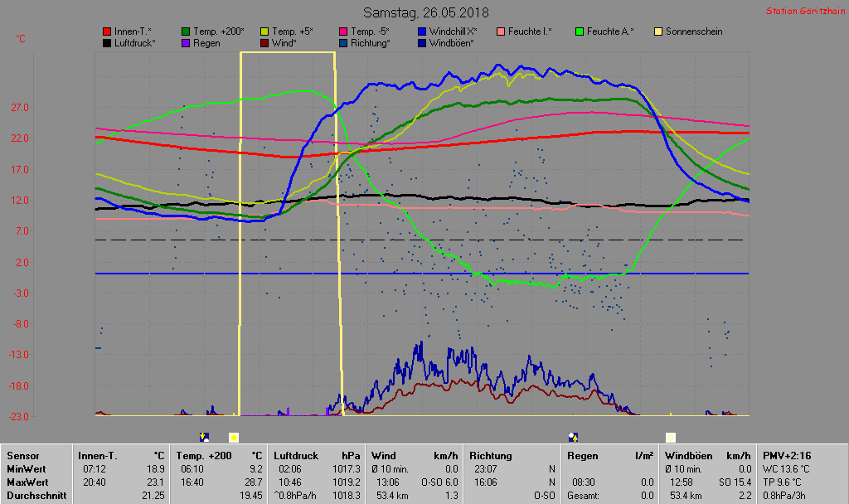This screenshot has height=504, width=849.
Task: Click the Richtung time 23:07
Action: coord(486,469)
